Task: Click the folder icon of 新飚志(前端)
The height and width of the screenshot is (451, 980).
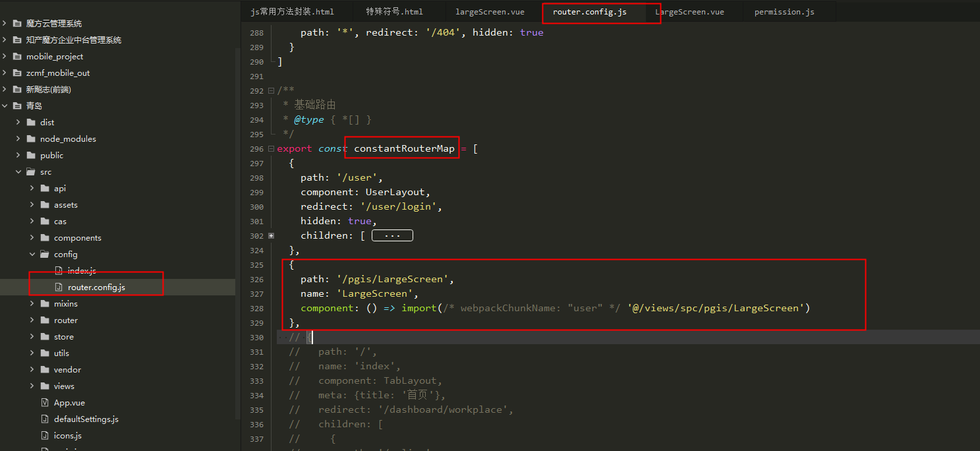Action: click(x=17, y=89)
